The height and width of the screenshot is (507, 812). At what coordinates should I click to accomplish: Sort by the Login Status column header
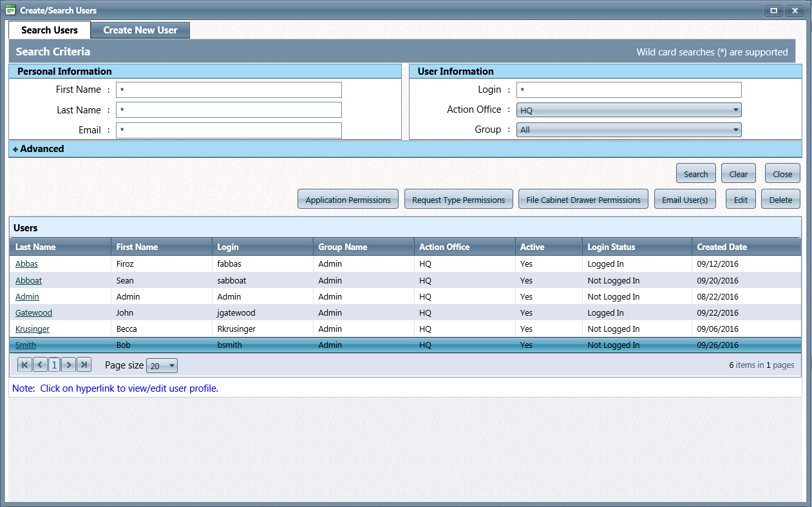coord(636,247)
